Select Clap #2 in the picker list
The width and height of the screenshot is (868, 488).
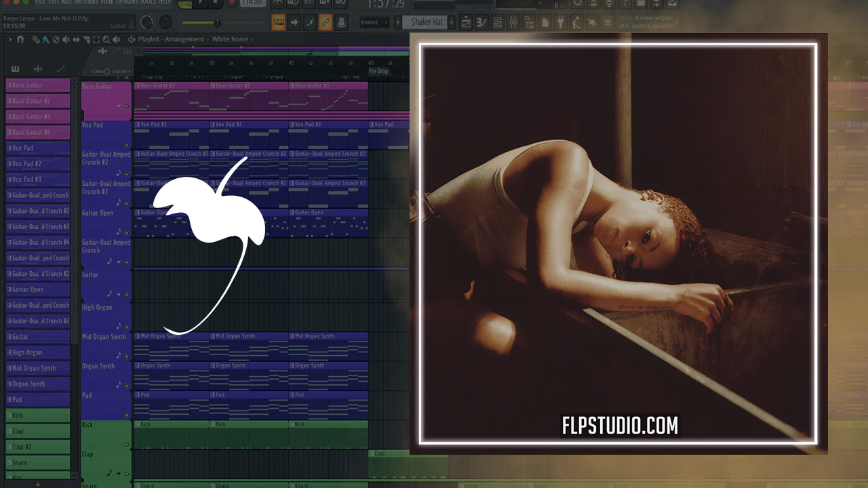[38, 446]
